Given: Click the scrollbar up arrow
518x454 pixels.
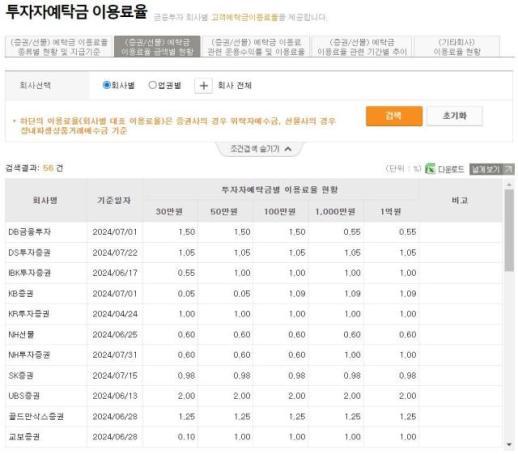Looking at the screenshot, I should point(509,184).
